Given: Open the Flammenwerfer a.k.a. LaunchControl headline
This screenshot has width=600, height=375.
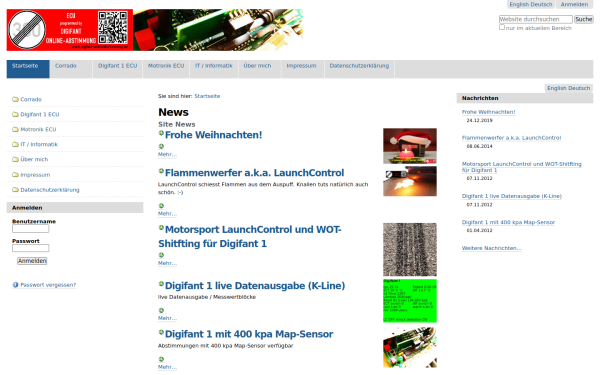Looking at the screenshot, I should point(254,173).
